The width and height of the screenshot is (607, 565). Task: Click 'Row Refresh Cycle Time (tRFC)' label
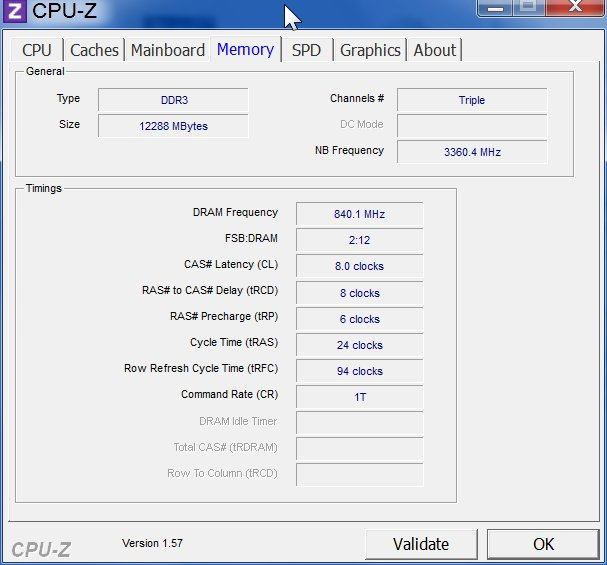(x=201, y=368)
